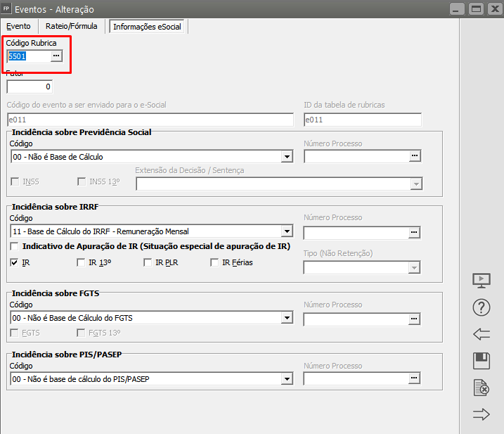Expand PIS/PASEP Código dropdown
504x434 pixels.
[x=287, y=379]
